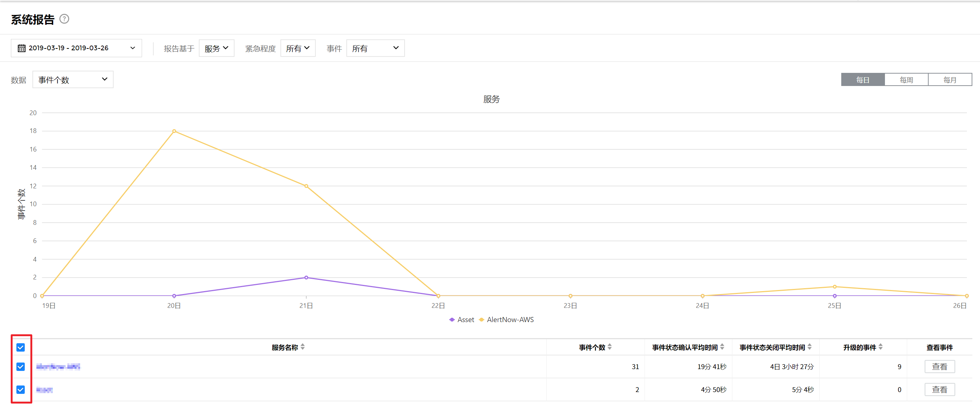The image size is (980, 415).
Task: Open the date range 2019-03-19 dropdown
Action: pyautogui.click(x=76, y=48)
